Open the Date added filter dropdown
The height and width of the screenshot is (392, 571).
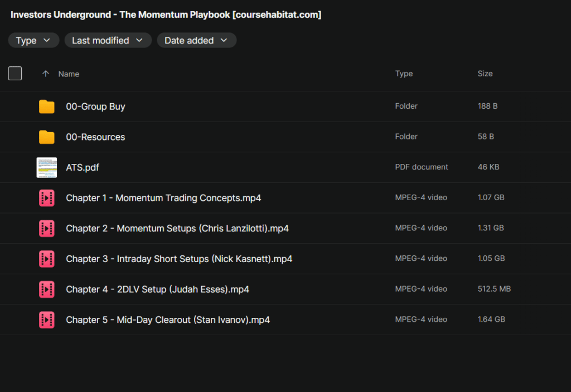tap(197, 41)
